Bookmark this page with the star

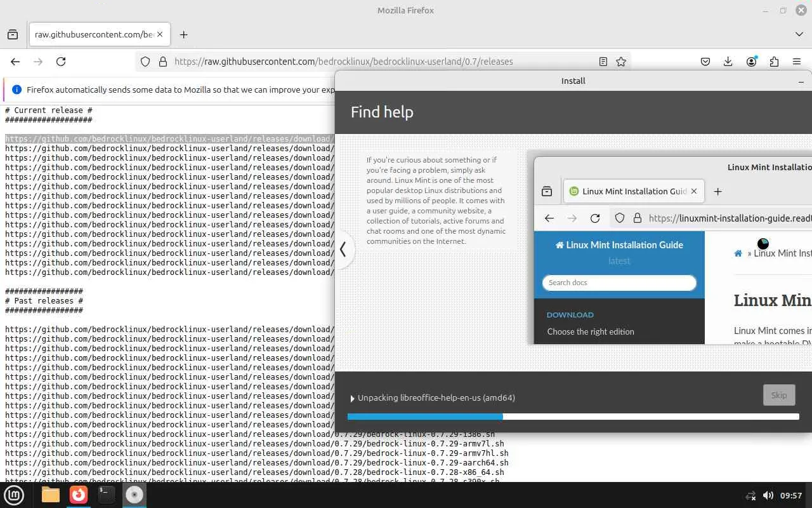(x=621, y=62)
